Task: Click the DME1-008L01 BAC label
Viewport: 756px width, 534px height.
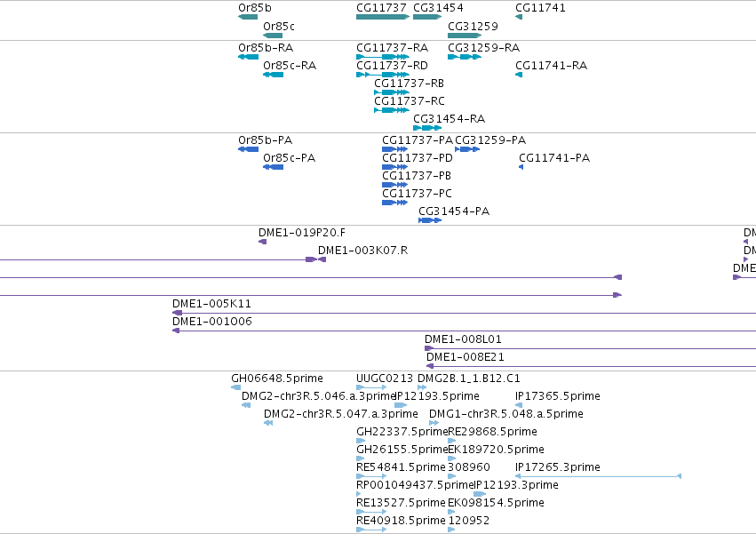Action: point(463,339)
